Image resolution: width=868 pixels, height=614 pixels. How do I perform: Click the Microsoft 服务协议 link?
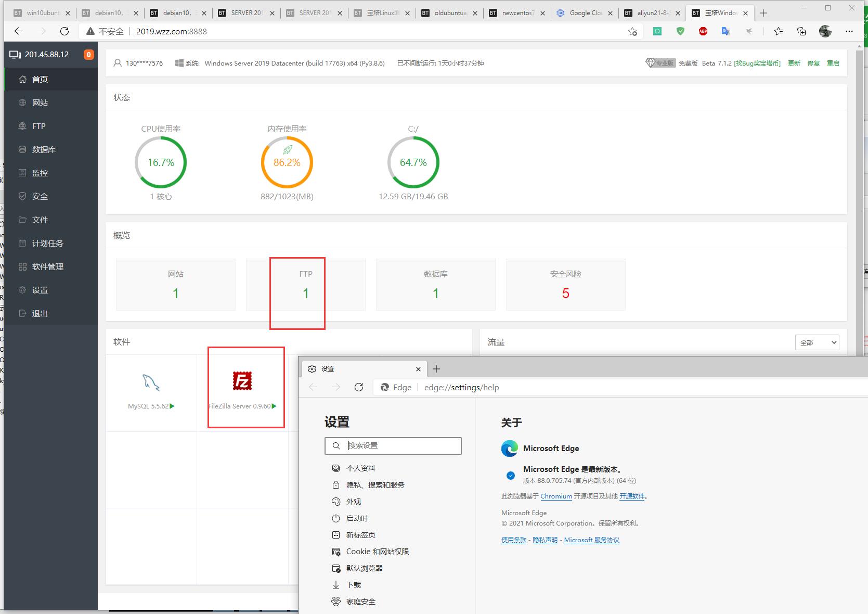tap(591, 540)
